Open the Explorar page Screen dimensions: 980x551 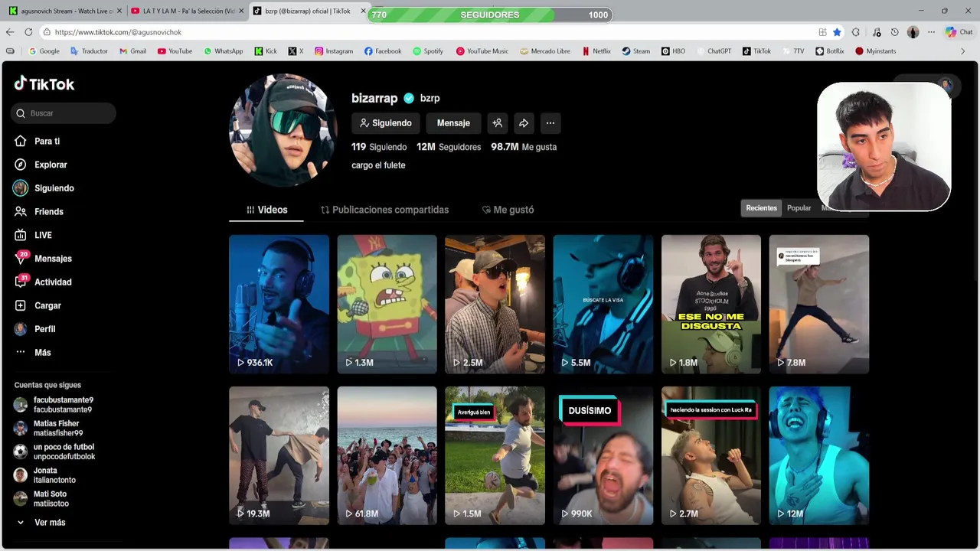41,165
